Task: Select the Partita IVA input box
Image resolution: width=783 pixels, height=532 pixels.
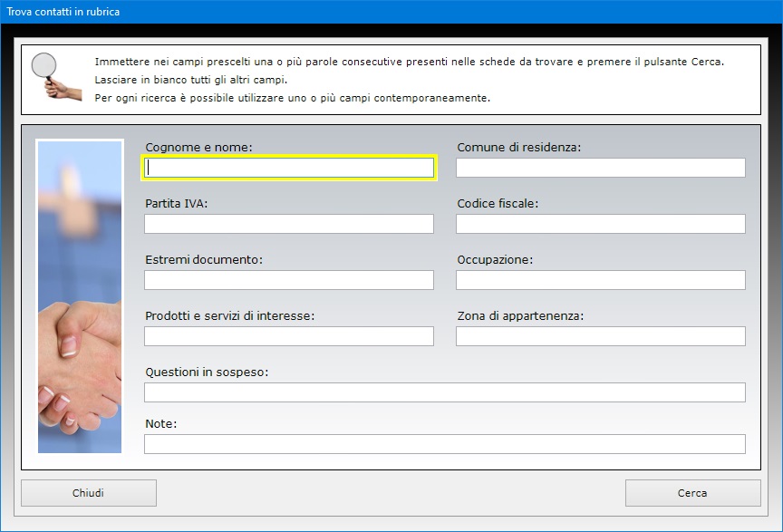Action: (289, 224)
